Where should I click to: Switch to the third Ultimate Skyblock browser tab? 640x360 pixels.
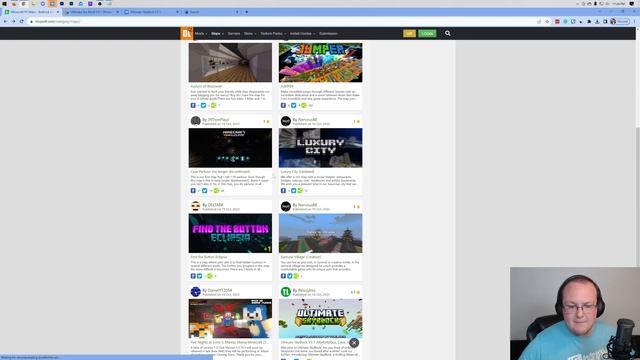(151, 12)
